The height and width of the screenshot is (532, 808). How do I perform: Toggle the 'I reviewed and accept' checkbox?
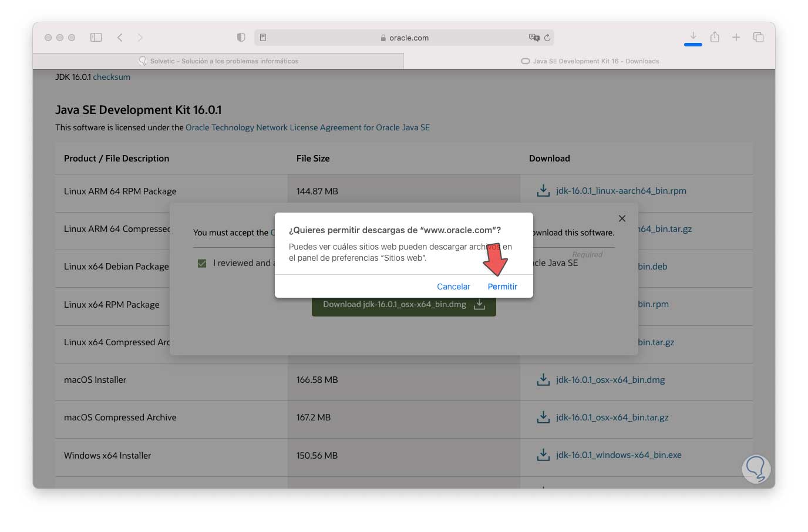click(x=202, y=263)
